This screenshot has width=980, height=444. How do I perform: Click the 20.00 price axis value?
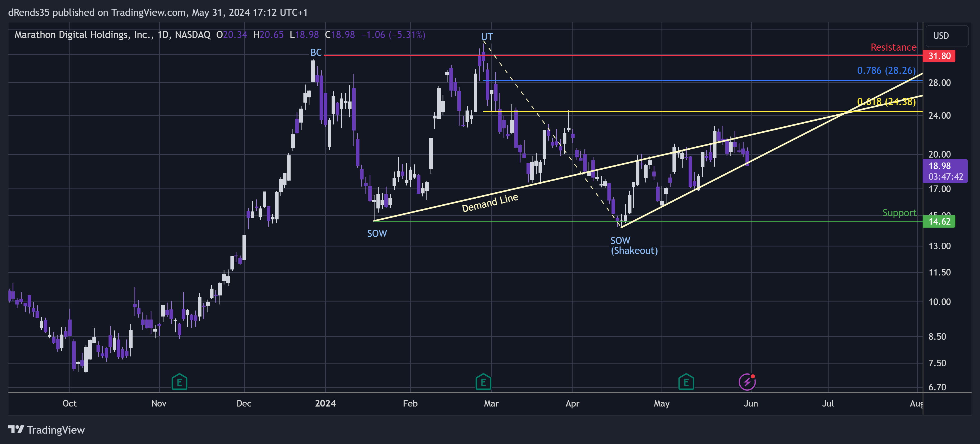[939, 154]
